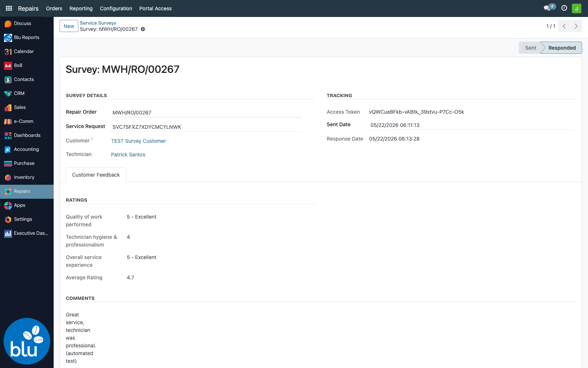Open technician Patrick Santos link
This screenshot has width=588, height=368.
128,155
